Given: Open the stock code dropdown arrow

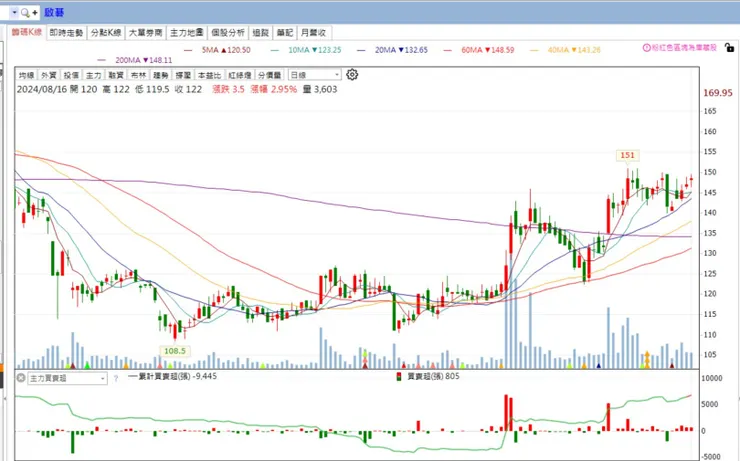Looking at the screenshot, I should click(14, 13).
